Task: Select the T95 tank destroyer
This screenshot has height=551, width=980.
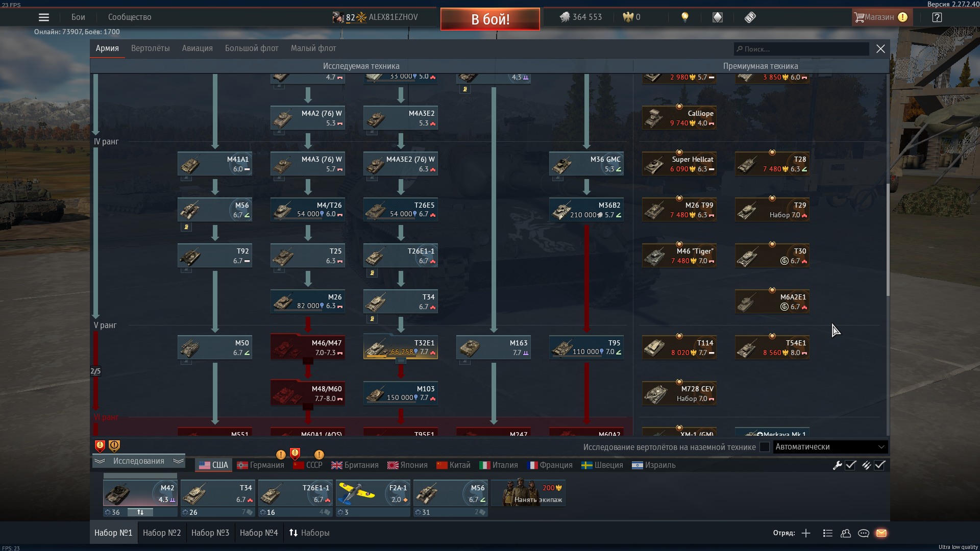Action: tap(586, 347)
